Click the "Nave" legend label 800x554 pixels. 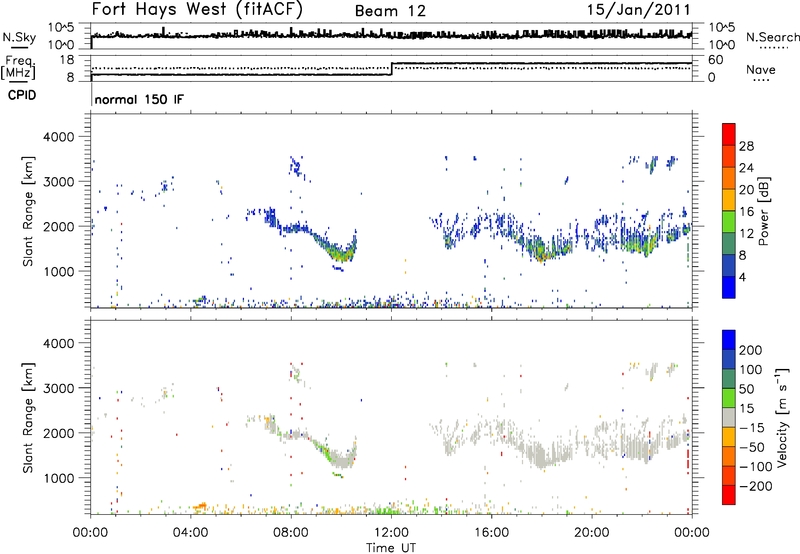pos(761,70)
